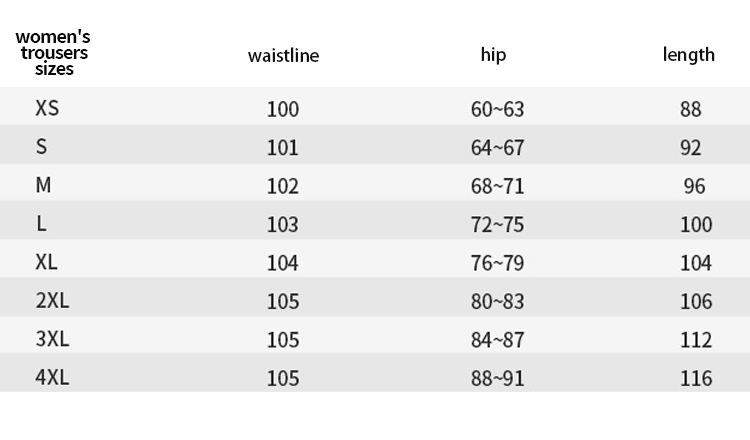Select the XL size label
Viewport: 750px width, 440px height.
point(46,262)
